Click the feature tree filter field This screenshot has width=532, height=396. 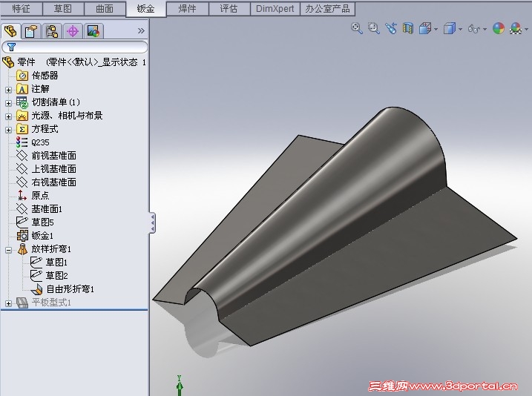(x=75, y=47)
